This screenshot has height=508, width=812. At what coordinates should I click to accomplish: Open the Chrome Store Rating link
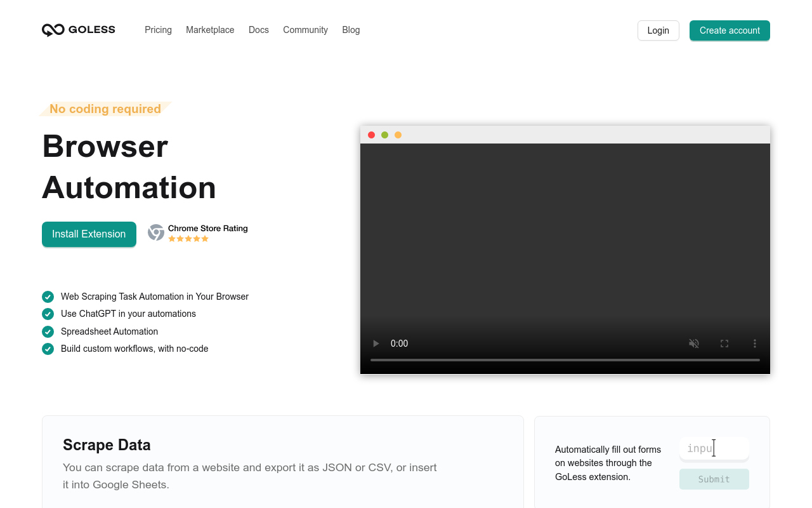pyautogui.click(x=207, y=229)
